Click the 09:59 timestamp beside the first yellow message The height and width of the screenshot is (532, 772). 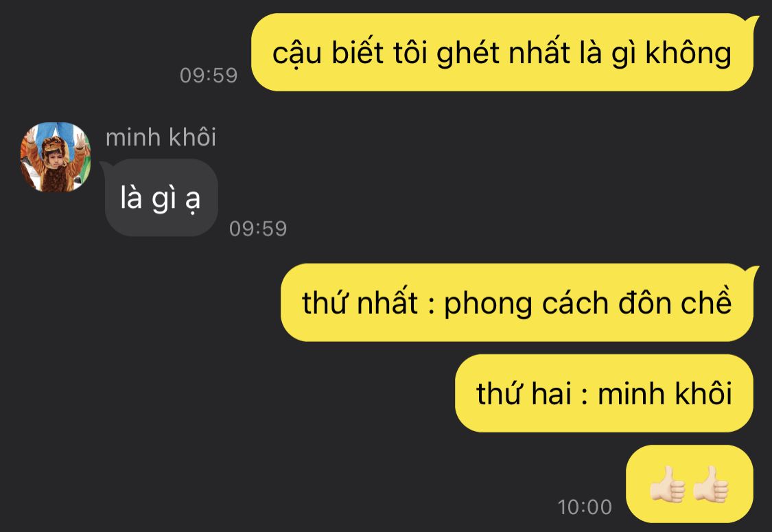[x=209, y=76]
